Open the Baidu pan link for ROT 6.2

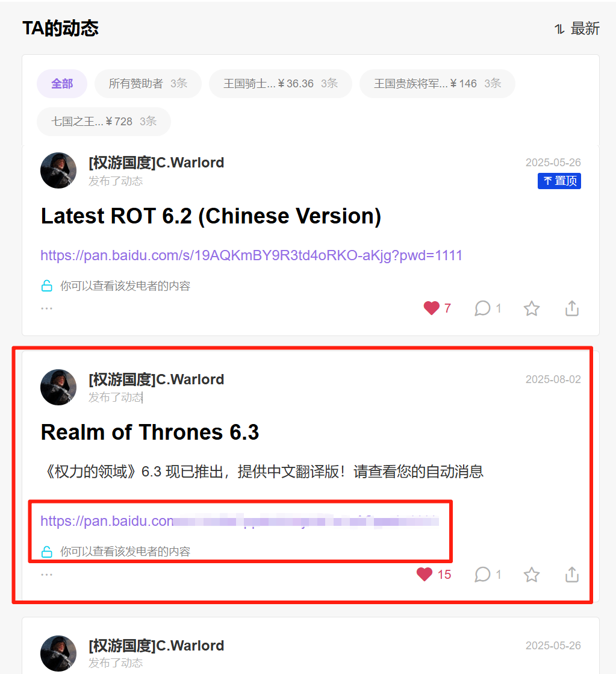pyautogui.click(x=251, y=255)
